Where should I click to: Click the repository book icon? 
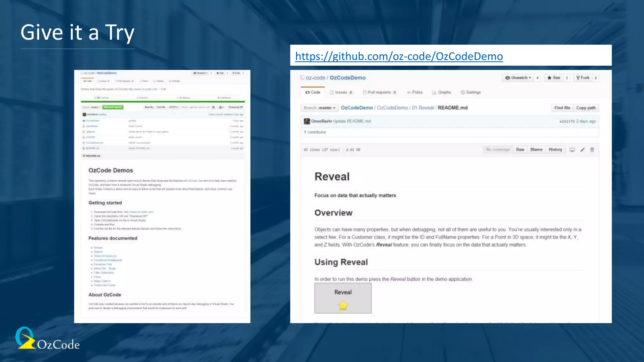[x=302, y=78]
